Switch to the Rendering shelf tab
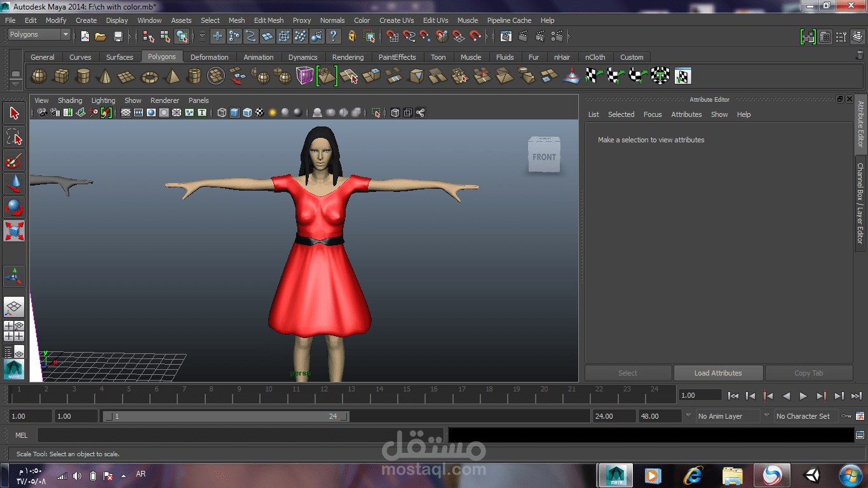The height and width of the screenshot is (488, 868). pyautogui.click(x=348, y=57)
